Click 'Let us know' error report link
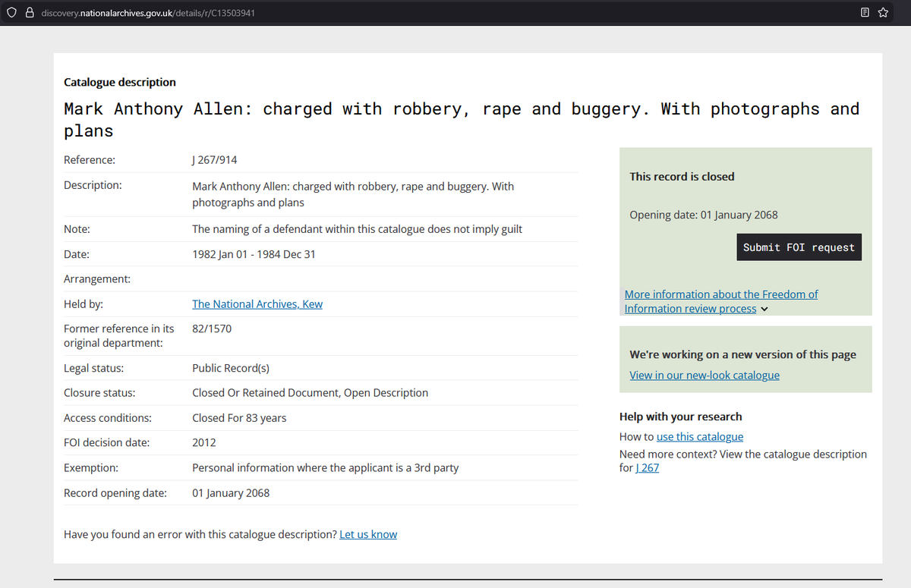The image size is (911, 588). coord(368,534)
